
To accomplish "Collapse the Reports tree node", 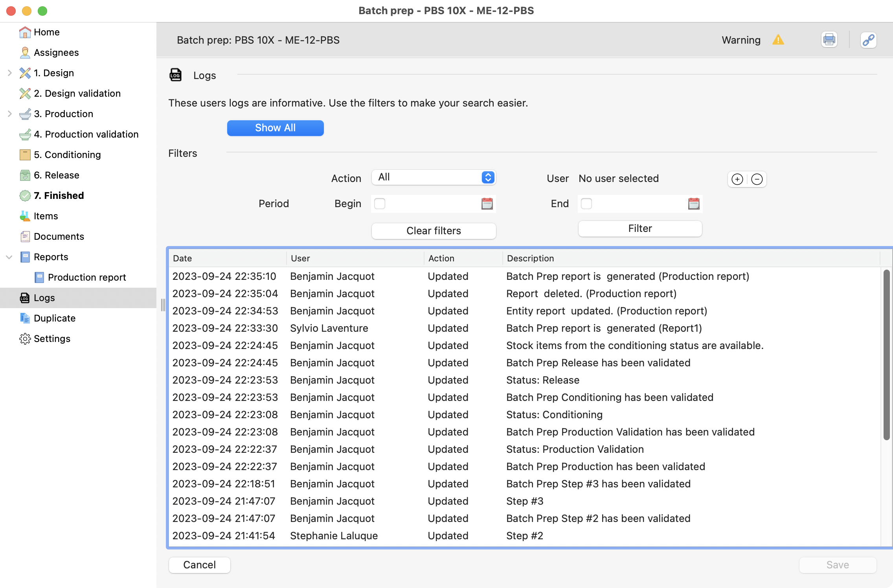I will click(x=9, y=257).
